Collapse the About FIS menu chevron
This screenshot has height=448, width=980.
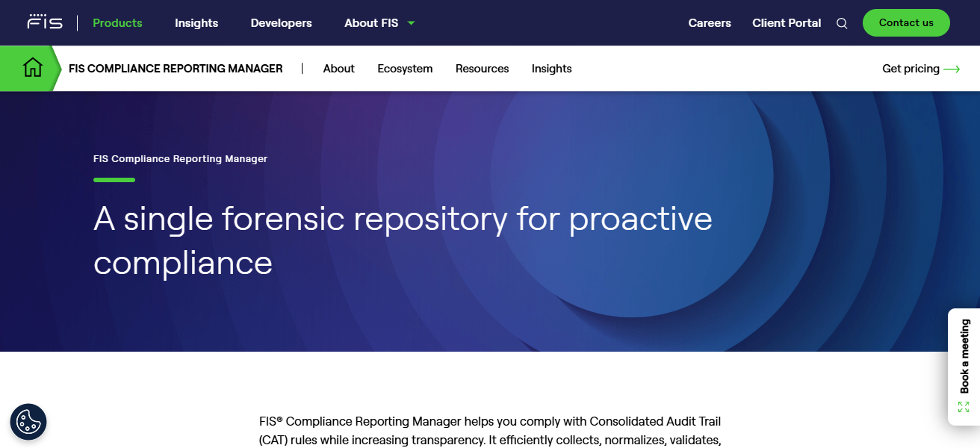click(411, 23)
